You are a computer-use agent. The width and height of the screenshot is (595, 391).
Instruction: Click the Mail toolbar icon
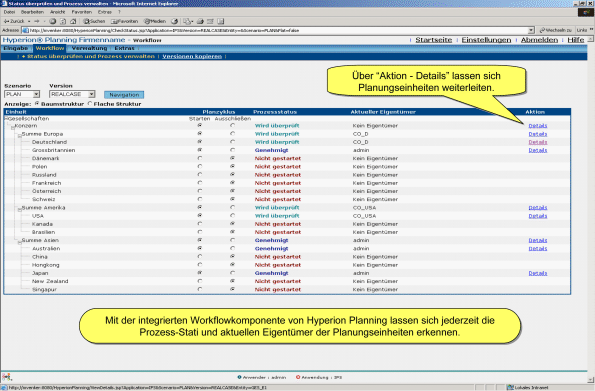click(186, 21)
